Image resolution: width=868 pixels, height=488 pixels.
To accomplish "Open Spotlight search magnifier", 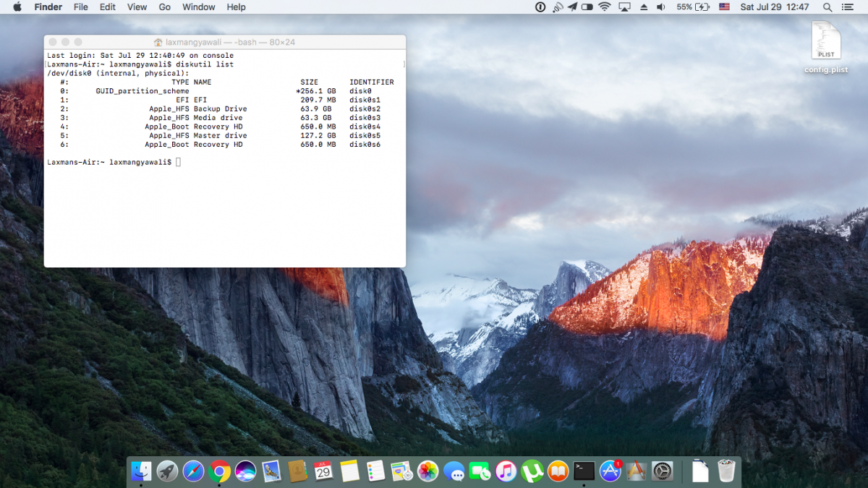I will 827,7.
